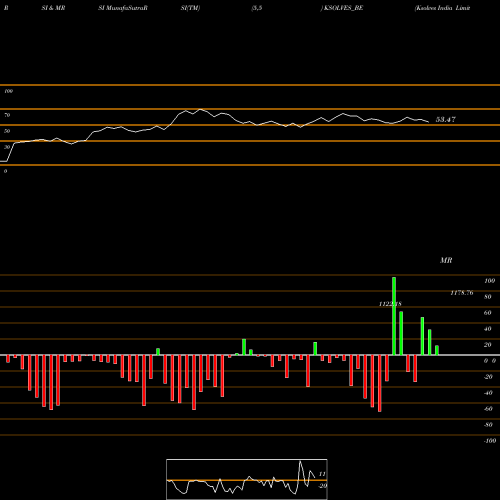The width and height of the screenshot is (500, 500).
Task: Click the MR axis label -40
Action: (x=488, y=393)
